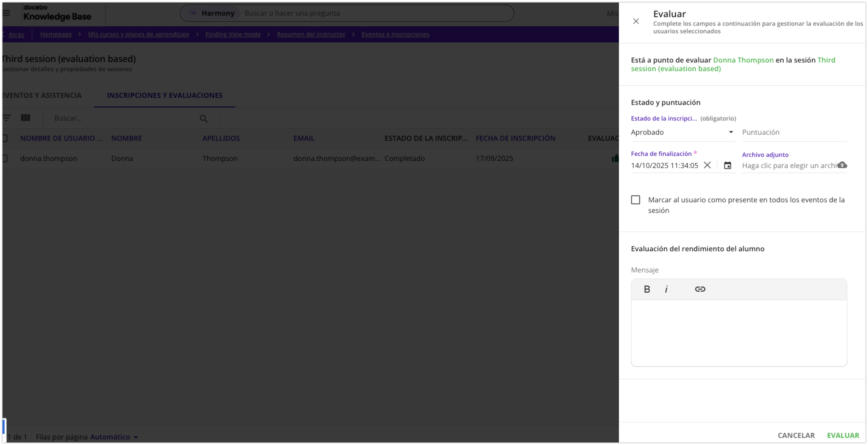
Task: Apply italic formatting in message editor
Action: [x=666, y=289]
